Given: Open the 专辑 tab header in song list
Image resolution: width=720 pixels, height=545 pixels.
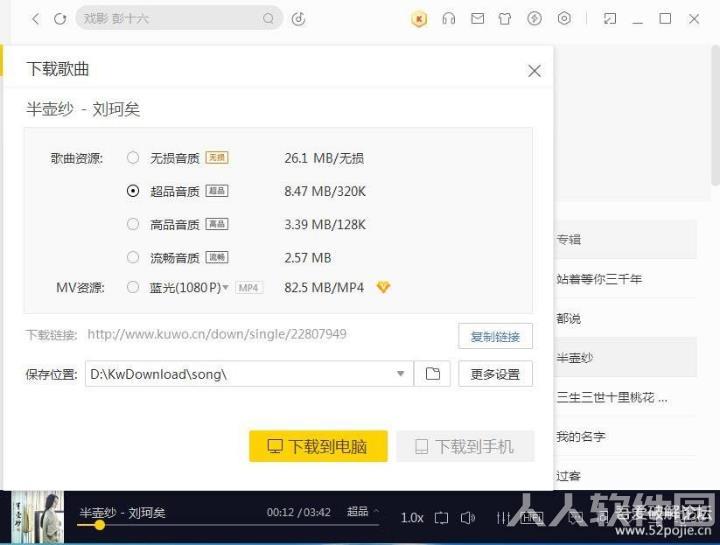Looking at the screenshot, I should point(625,239).
